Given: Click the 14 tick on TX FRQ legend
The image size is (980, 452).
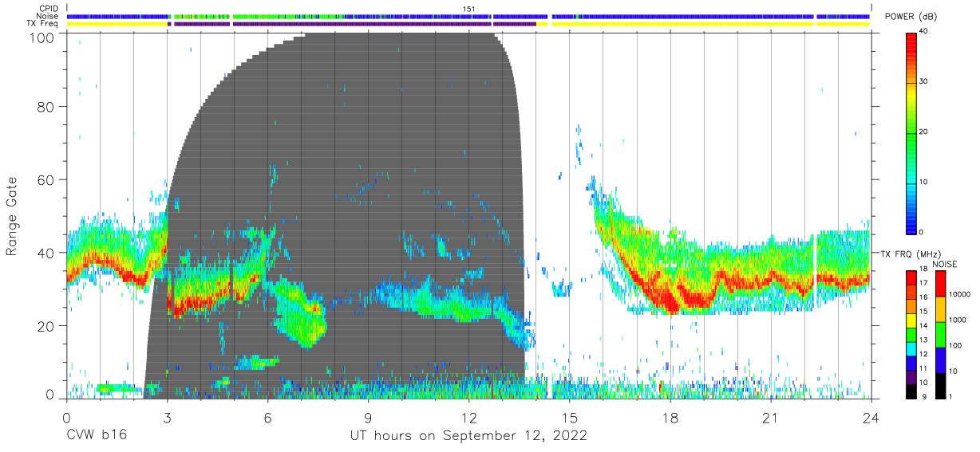Looking at the screenshot, I should point(923,327).
